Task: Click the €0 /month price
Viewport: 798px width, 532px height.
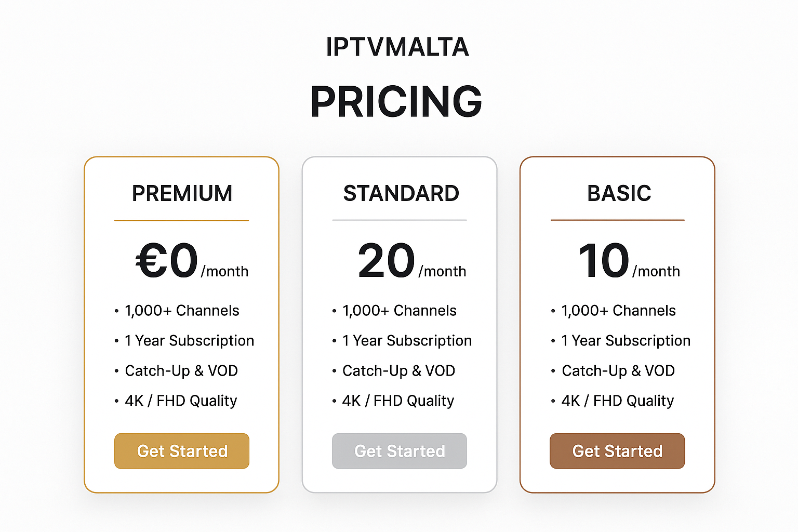Action: pyautogui.click(x=192, y=260)
